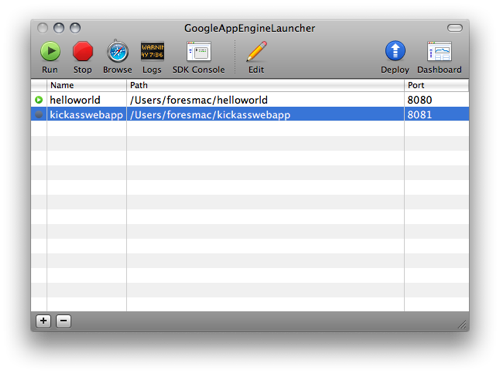Open the Dashboard toolbar icon
Image resolution: width=500 pixels, height=374 pixels.
pyautogui.click(x=439, y=51)
